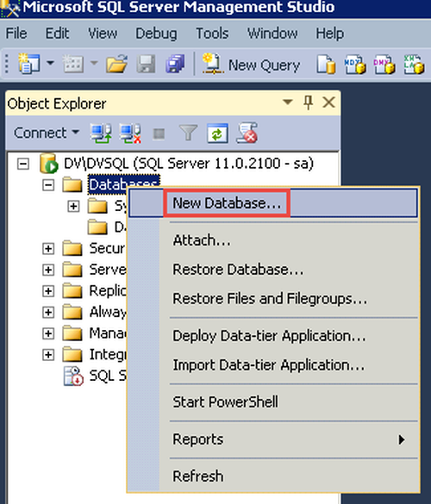The height and width of the screenshot is (504, 431).
Task: Click the SQL Server Agent icon
Action: coord(73,376)
